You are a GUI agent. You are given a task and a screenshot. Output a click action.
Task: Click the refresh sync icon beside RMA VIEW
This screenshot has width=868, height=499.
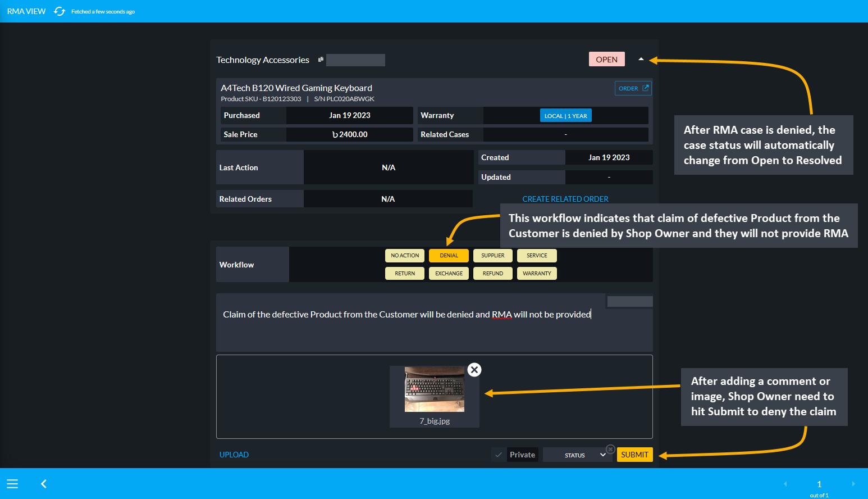pos(60,11)
